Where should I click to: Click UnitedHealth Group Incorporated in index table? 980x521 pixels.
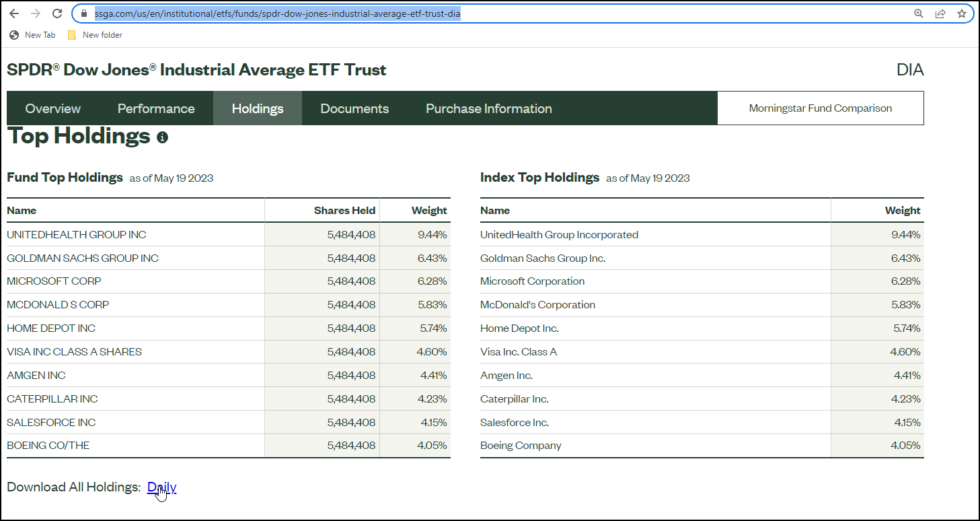[559, 235]
